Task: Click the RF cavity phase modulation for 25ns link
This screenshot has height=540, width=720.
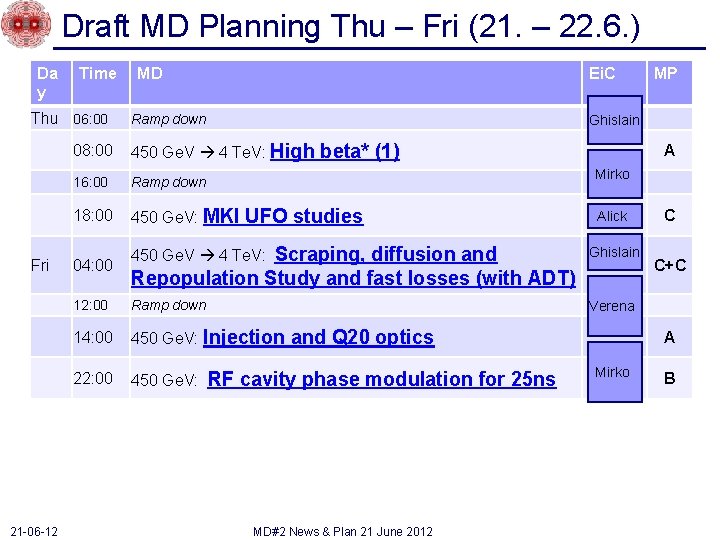Action: click(x=381, y=379)
